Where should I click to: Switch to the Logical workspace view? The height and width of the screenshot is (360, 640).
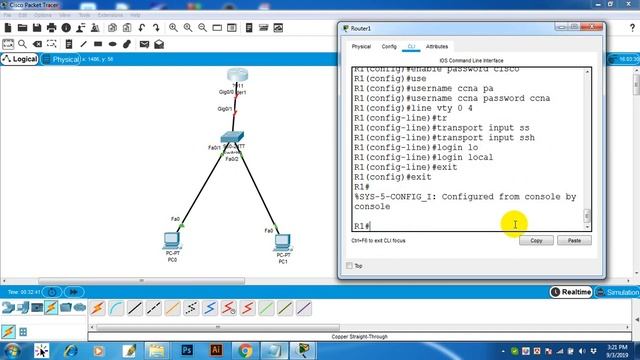pos(20,59)
